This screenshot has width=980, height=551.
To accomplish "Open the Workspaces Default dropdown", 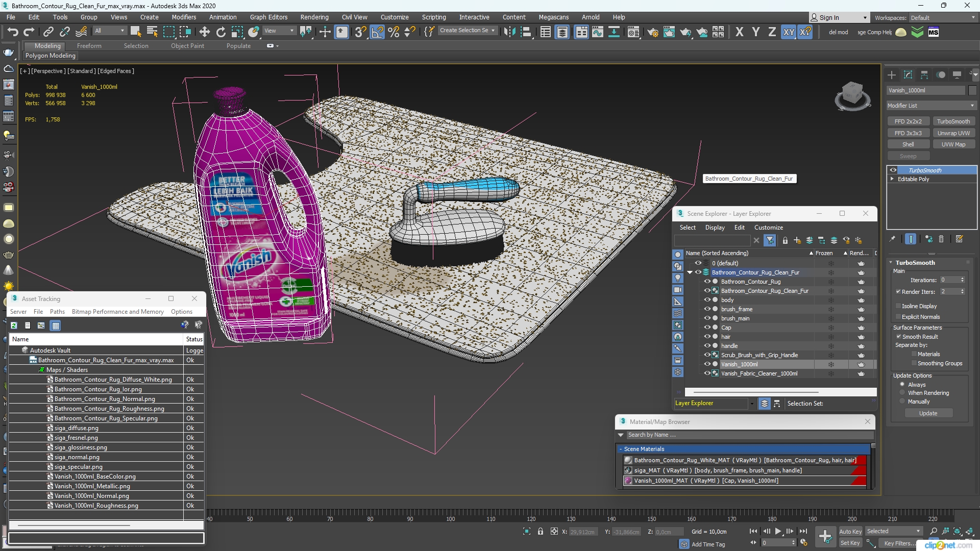I will 943,17.
